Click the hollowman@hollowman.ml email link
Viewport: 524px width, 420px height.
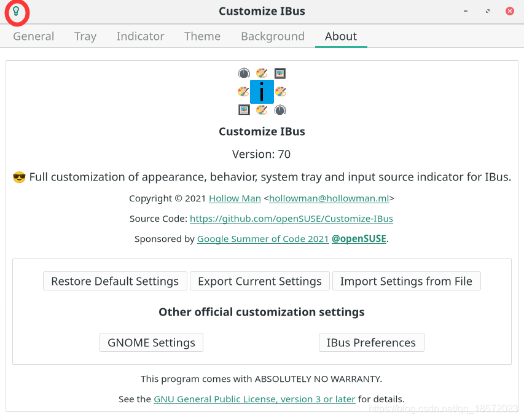[329, 198]
